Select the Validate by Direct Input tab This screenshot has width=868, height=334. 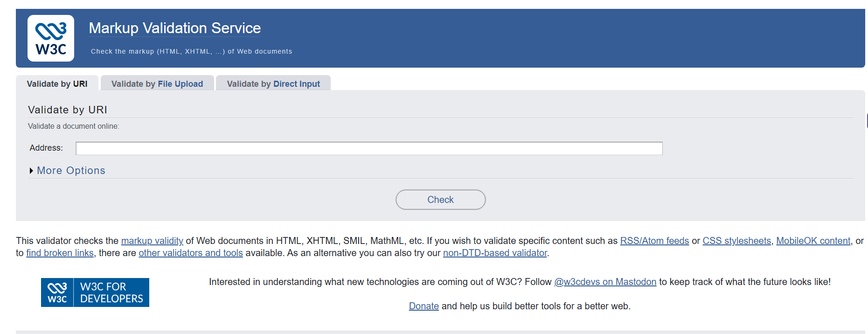(273, 84)
